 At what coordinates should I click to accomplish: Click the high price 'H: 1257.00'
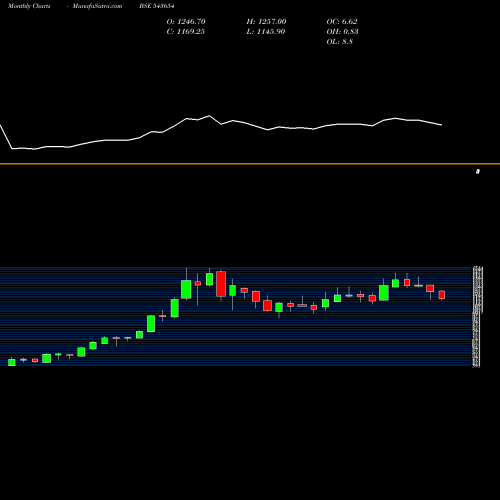tap(266, 22)
